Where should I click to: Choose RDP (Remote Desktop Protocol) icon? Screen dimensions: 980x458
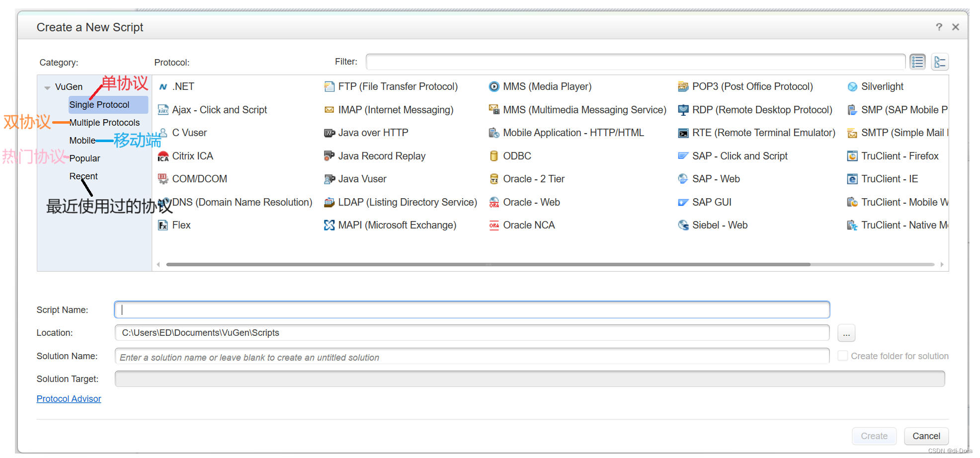click(683, 110)
